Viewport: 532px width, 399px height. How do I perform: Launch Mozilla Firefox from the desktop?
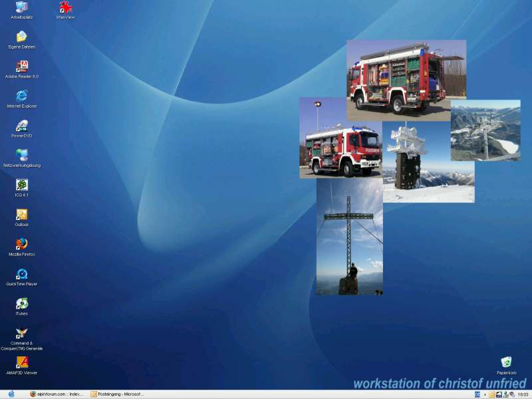pyautogui.click(x=22, y=244)
